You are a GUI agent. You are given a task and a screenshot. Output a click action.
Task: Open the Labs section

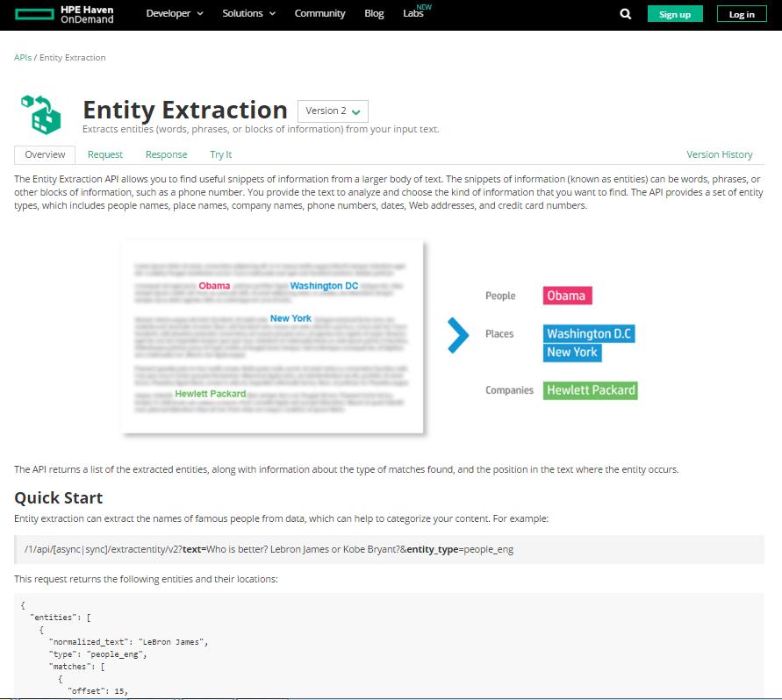pyautogui.click(x=414, y=13)
